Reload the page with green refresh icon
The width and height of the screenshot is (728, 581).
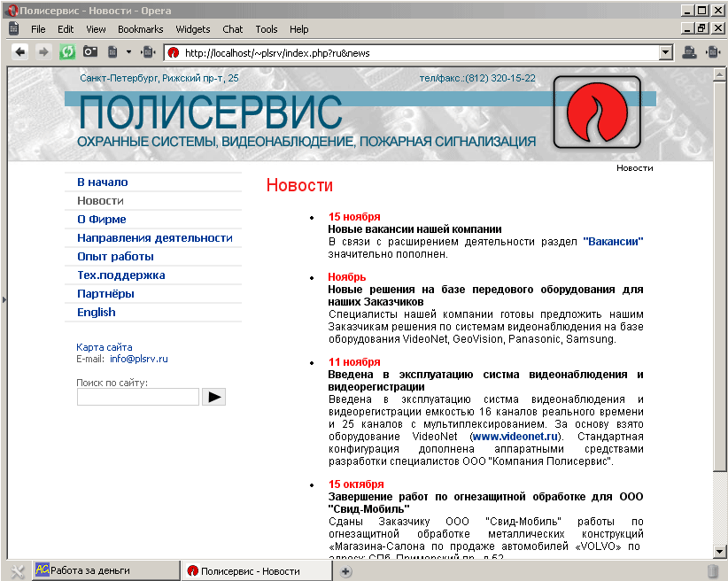[66, 52]
